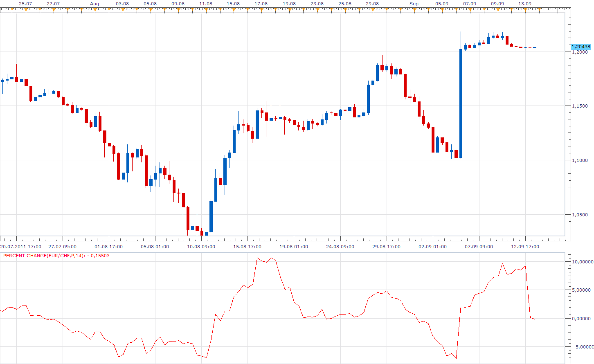Click the orange marker above the Aug label
The height and width of the screenshot is (364, 594).
pos(95,10)
